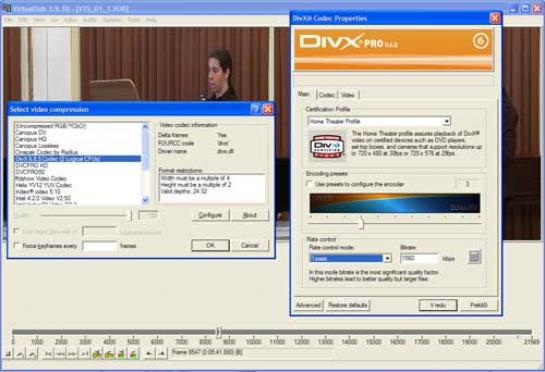This screenshot has height=372, width=545.
Task: Click the go-to-start icon in playback toolbar
Action: pyautogui.click(x=48, y=354)
